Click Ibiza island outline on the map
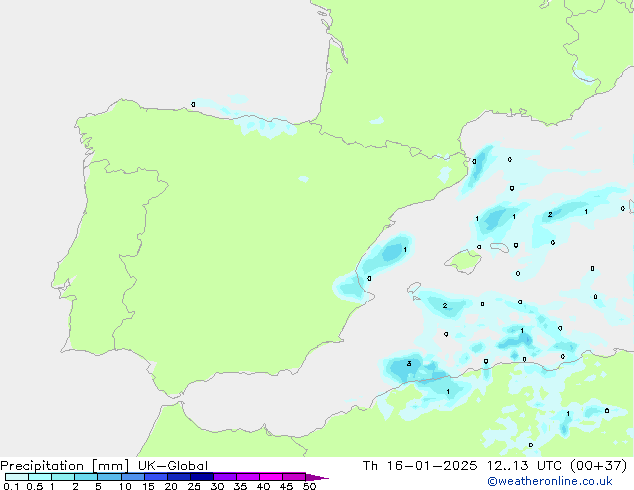The width and height of the screenshot is (634, 490). click(x=414, y=288)
